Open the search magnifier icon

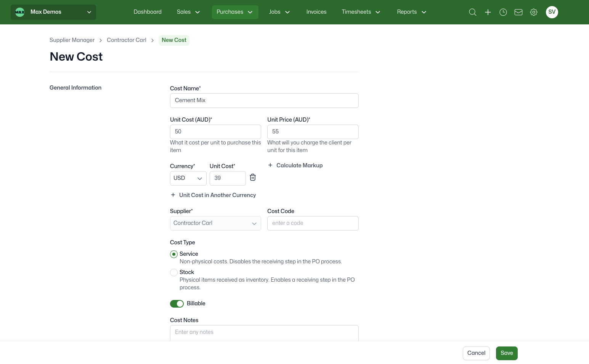[x=472, y=12]
